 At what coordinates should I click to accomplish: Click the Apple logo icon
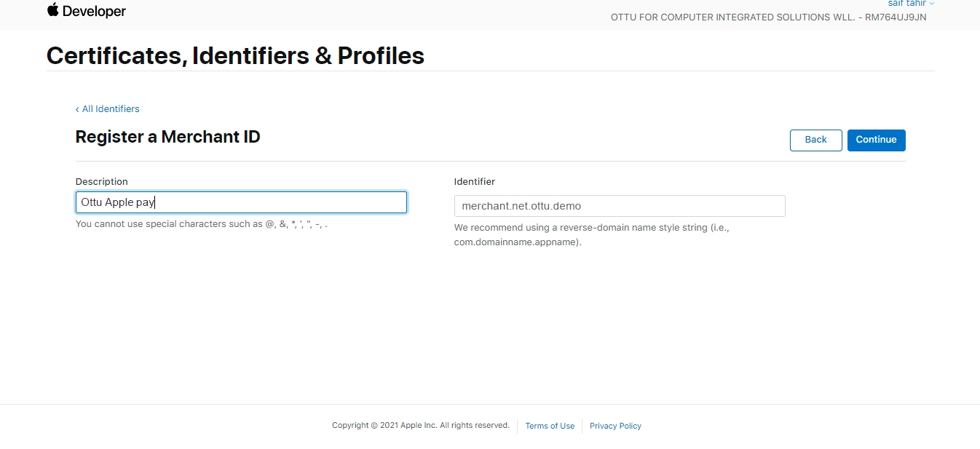point(52,10)
